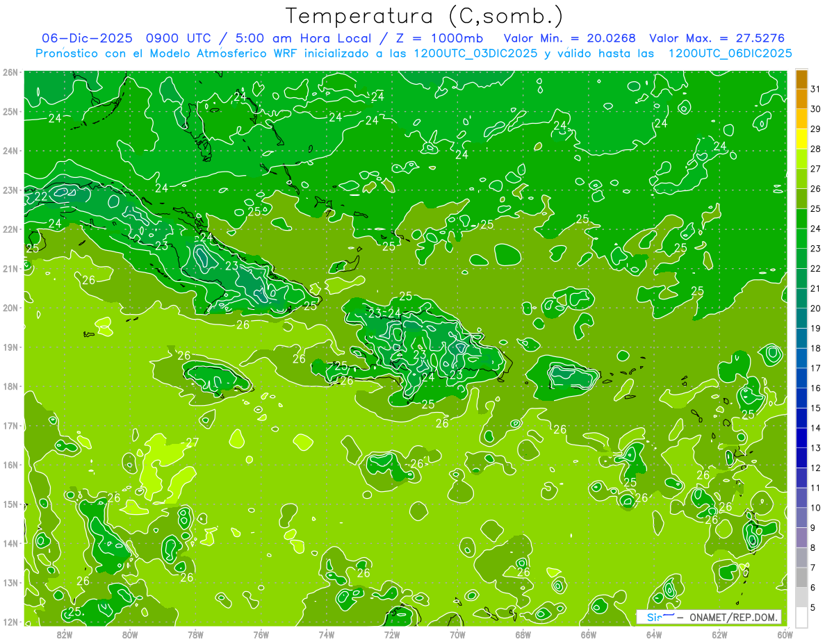Click the "22N" latitude axis label

(x=10, y=229)
